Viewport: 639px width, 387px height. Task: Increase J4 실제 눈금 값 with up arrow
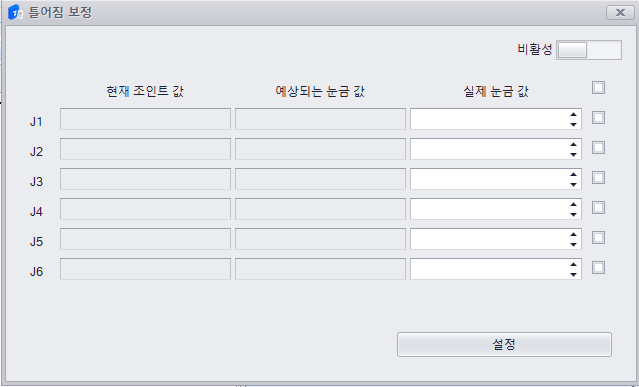573,204
